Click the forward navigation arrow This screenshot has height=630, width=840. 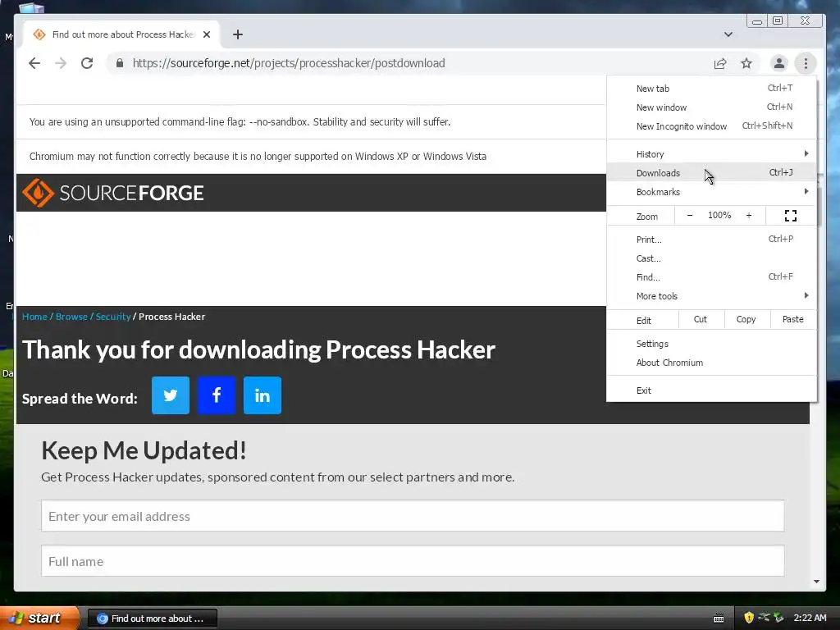tap(61, 63)
